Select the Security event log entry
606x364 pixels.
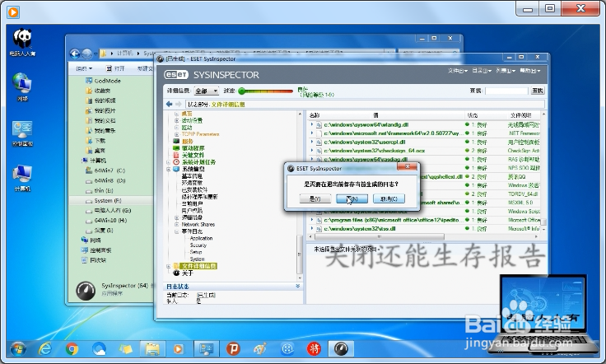(198, 245)
